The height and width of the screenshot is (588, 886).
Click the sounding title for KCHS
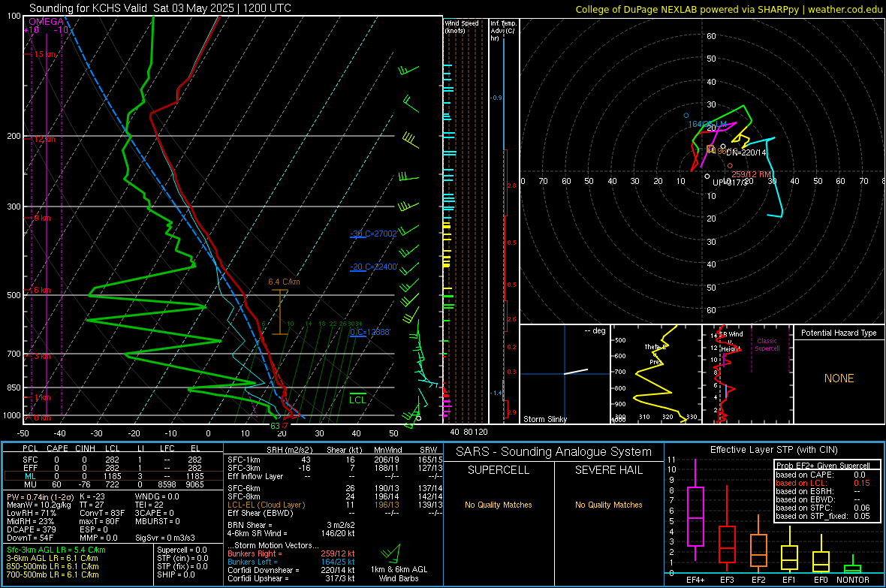click(160, 8)
